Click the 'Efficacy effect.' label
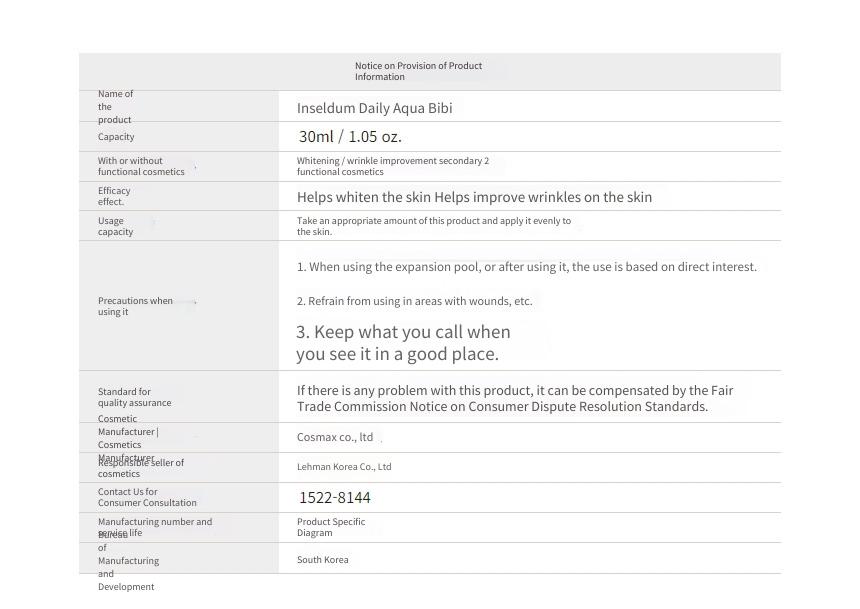 (x=114, y=196)
